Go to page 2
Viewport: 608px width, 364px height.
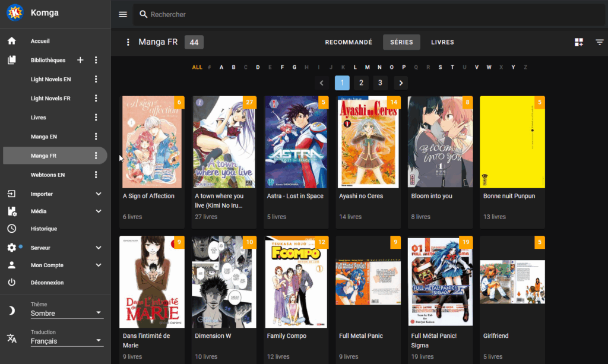tap(361, 83)
